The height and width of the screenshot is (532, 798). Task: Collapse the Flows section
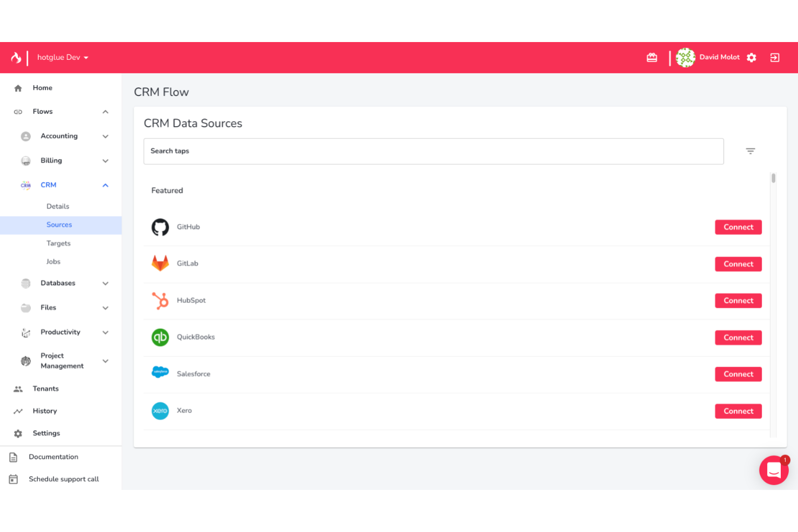coord(105,112)
